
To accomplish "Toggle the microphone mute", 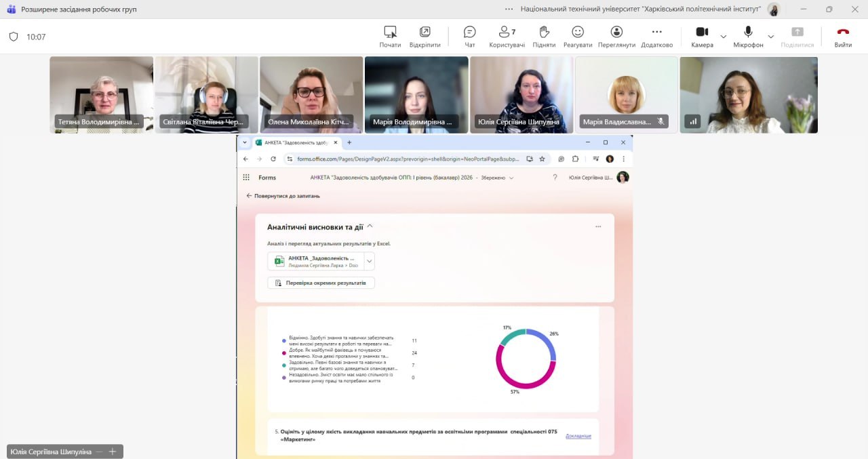I will (x=748, y=37).
